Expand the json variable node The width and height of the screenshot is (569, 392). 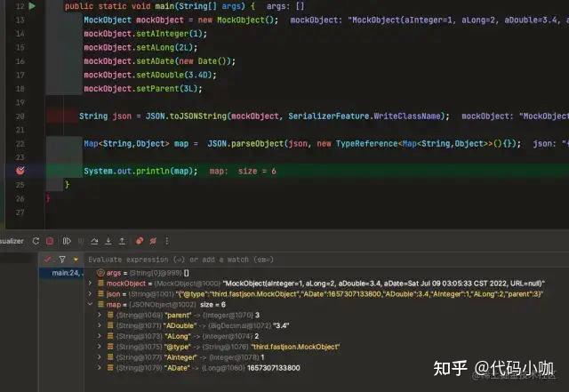pos(91,293)
